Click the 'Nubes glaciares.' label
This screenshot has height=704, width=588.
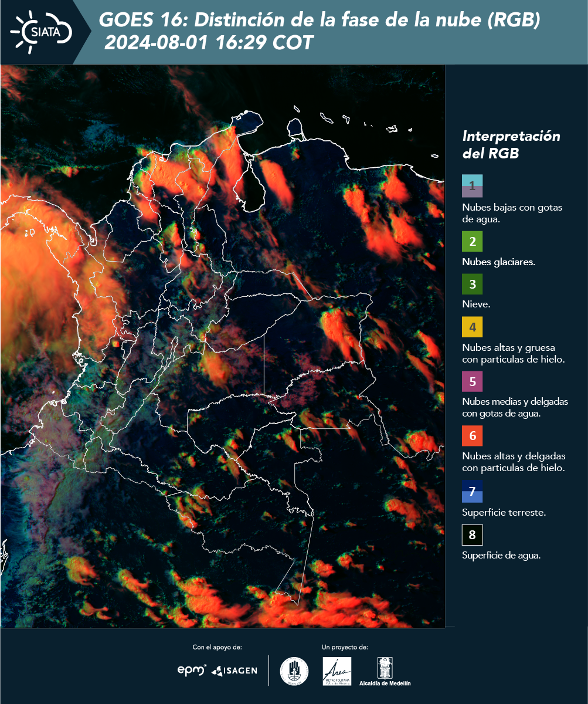pos(498,262)
